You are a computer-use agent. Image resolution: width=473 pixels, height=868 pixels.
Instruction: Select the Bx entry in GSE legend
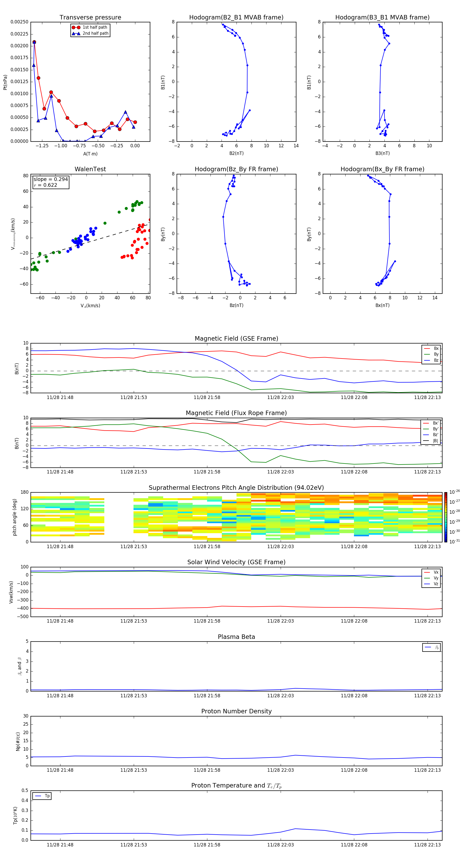click(431, 349)
